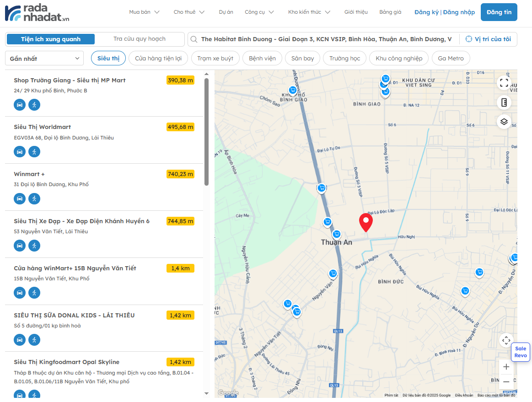Screen dimensions: 532x402
Task: Click the 390,38 m distance badge
Action: point(181,80)
